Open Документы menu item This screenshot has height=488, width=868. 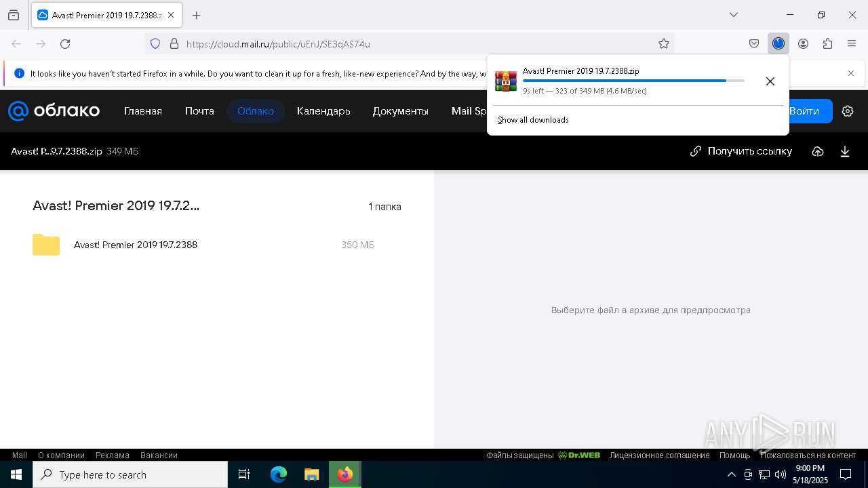point(401,111)
